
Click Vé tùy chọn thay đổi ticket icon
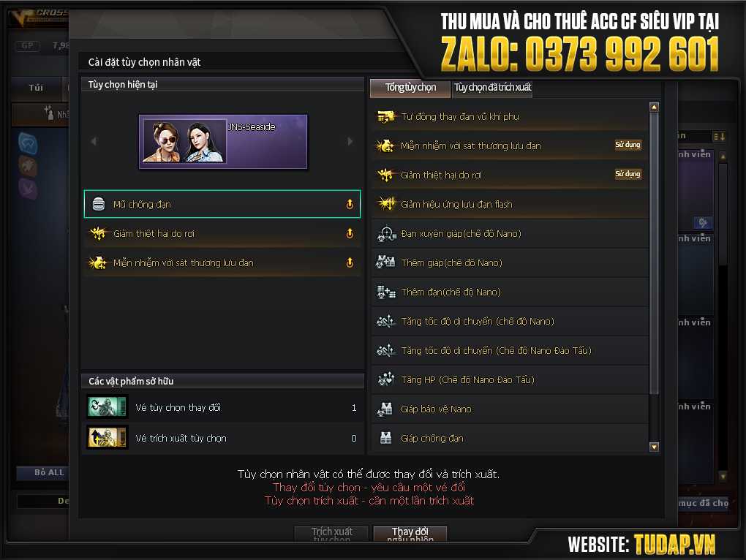108,407
